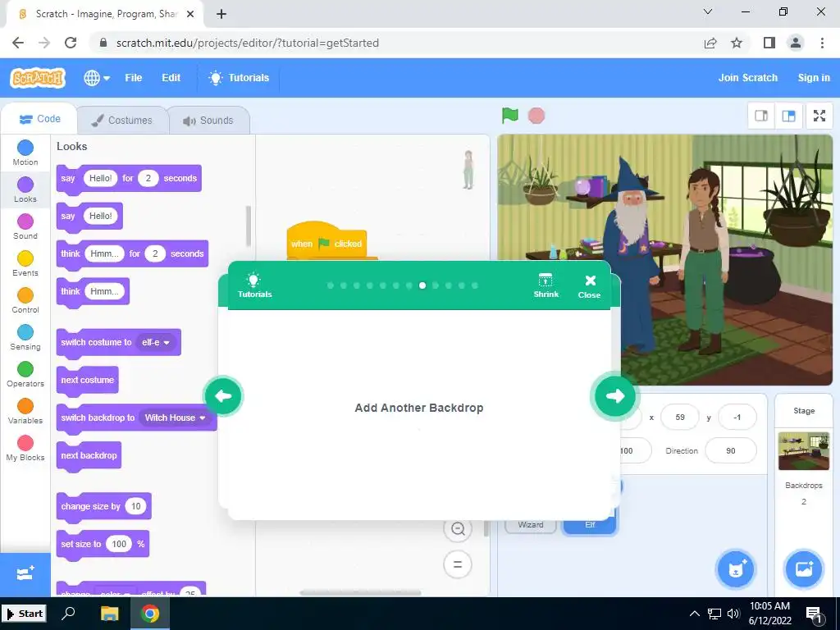Screen dimensions: 840x630
Task: Click the Direction value field
Action: pos(731,451)
